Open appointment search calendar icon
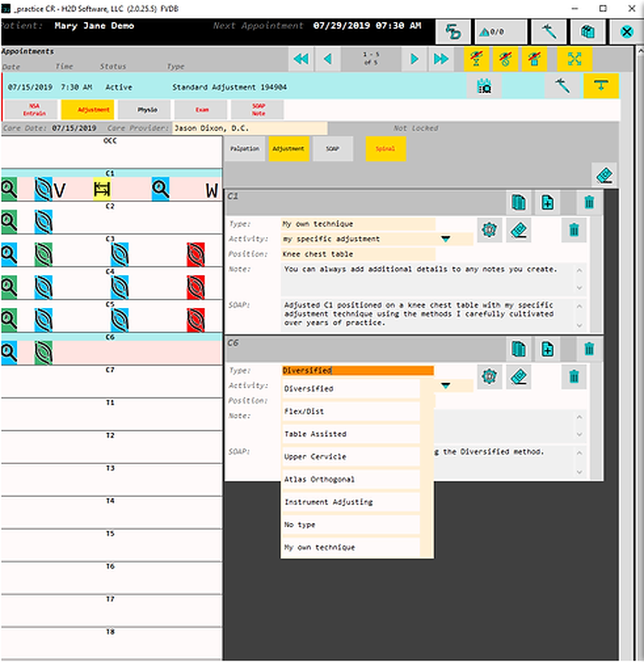644x662 pixels. point(484,86)
